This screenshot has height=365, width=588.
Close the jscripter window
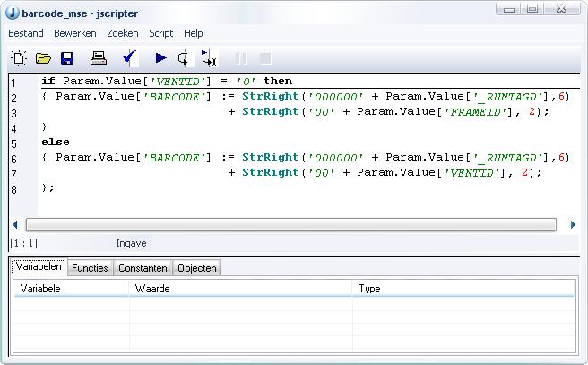pos(562,9)
